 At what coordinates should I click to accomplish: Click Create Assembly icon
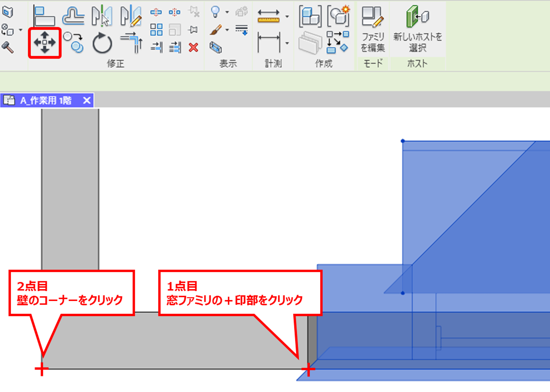pos(310,16)
